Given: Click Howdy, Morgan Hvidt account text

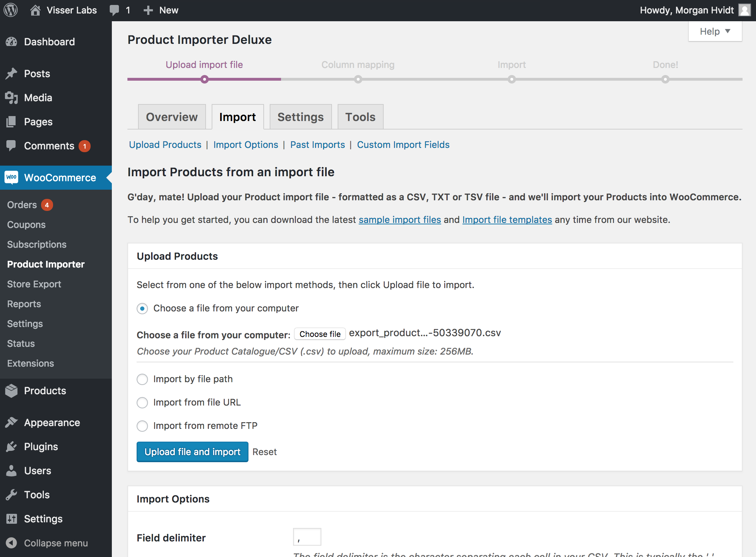Looking at the screenshot, I should click(x=687, y=10).
